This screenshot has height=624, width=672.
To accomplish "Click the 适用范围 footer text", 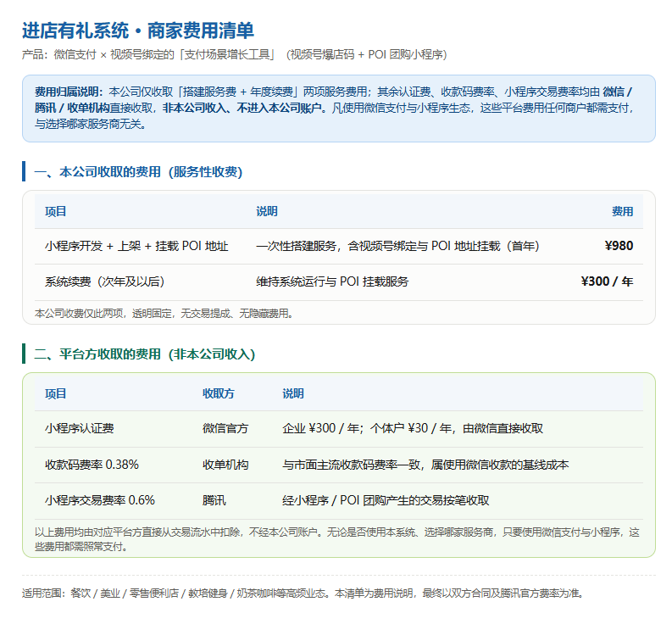I will [303, 593].
